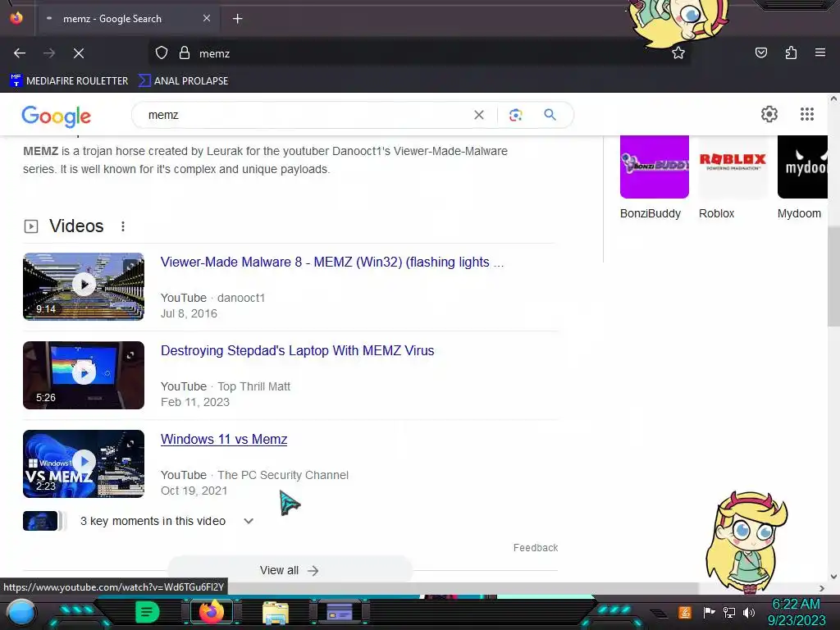Click the horizontal scroll right arrow
Viewport: 840px width, 630px height.
[x=822, y=588]
